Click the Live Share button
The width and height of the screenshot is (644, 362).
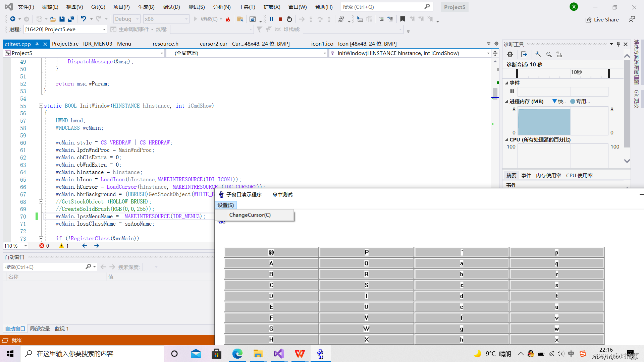click(x=602, y=19)
